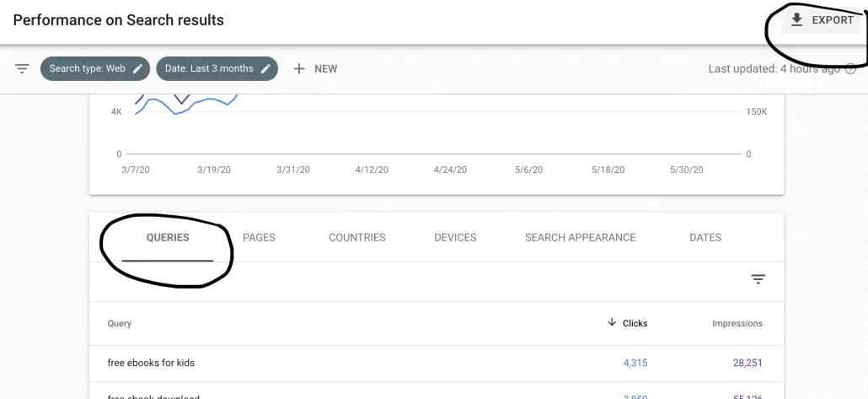Click the EXPORT download button

tap(821, 20)
